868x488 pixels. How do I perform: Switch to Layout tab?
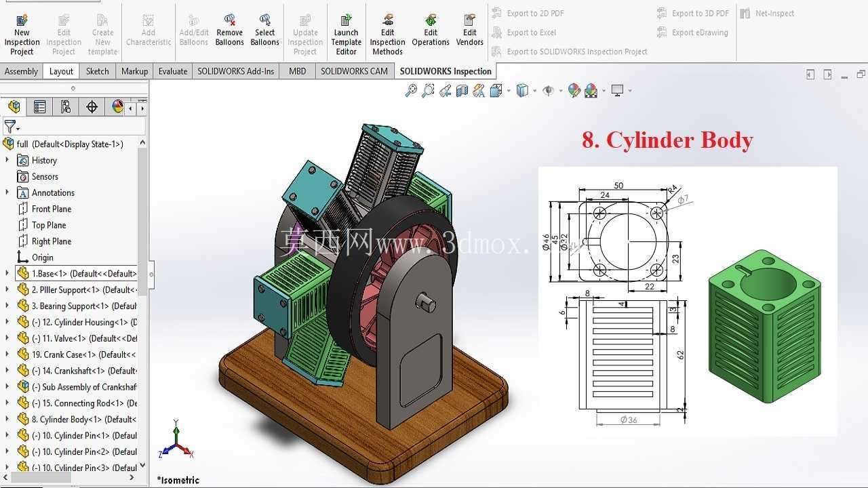[x=61, y=71]
